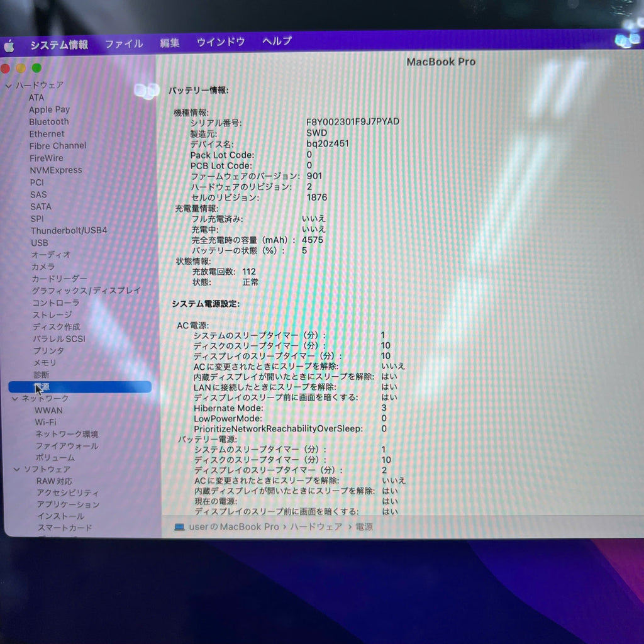This screenshot has width=644, height=644.
Task: Select NVMExpress in the sidebar
Action: coord(56,170)
